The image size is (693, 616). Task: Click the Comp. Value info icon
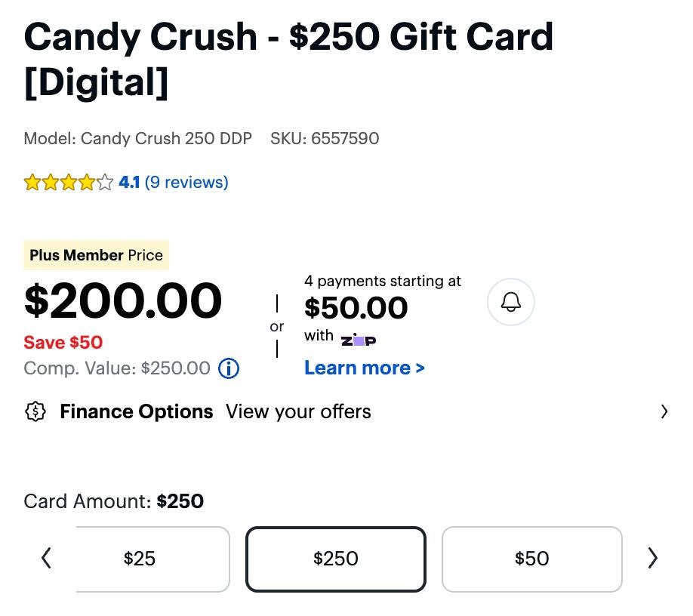pos(229,368)
